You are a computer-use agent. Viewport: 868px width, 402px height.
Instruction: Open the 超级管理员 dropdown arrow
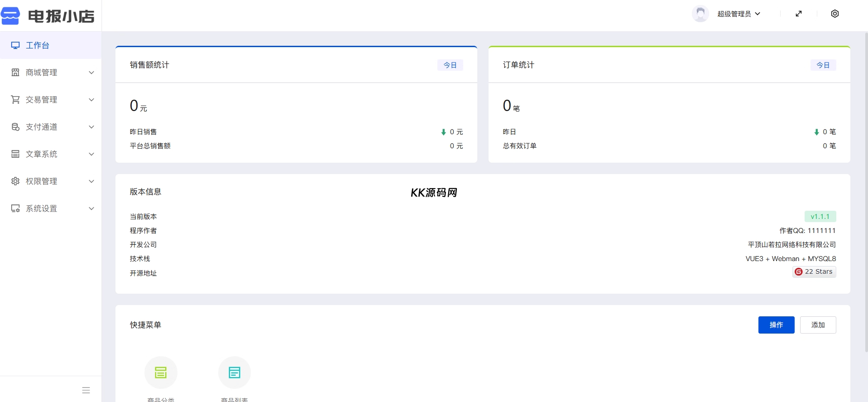(x=758, y=14)
